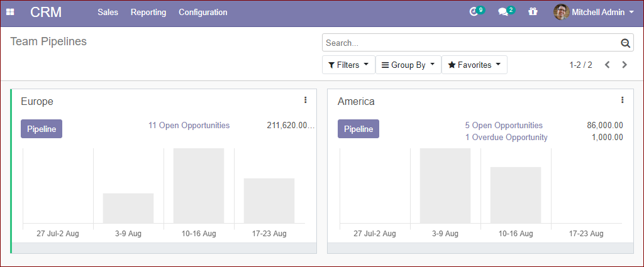The height and width of the screenshot is (267, 644).
Task: Expand the Favorites dropdown
Action: click(474, 65)
